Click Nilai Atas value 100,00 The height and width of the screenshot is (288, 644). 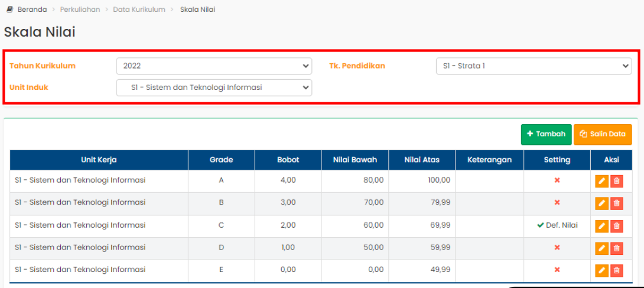click(439, 180)
